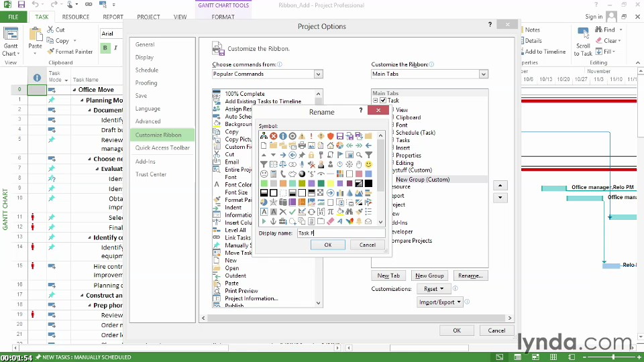Select the blue info circle symbol

pyautogui.click(x=283, y=136)
